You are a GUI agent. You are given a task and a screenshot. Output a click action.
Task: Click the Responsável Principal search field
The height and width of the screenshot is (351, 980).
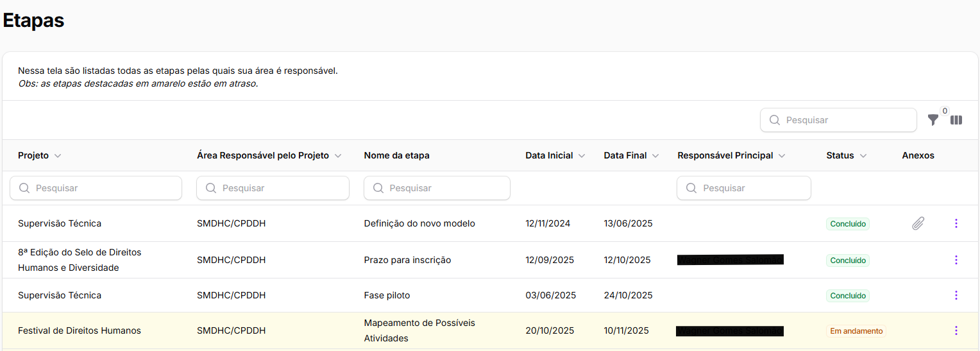pos(750,188)
